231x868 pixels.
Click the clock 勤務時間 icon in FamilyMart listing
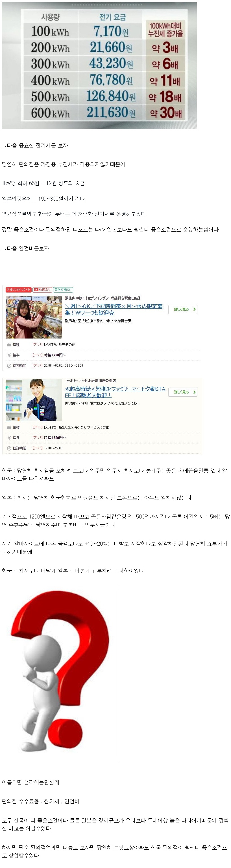coord(9,448)
